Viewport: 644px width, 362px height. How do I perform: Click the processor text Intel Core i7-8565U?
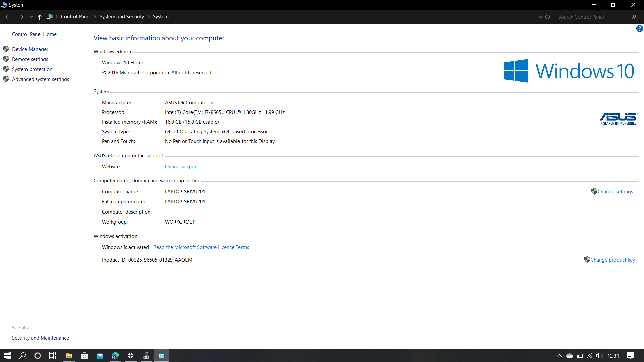(225, 112)
